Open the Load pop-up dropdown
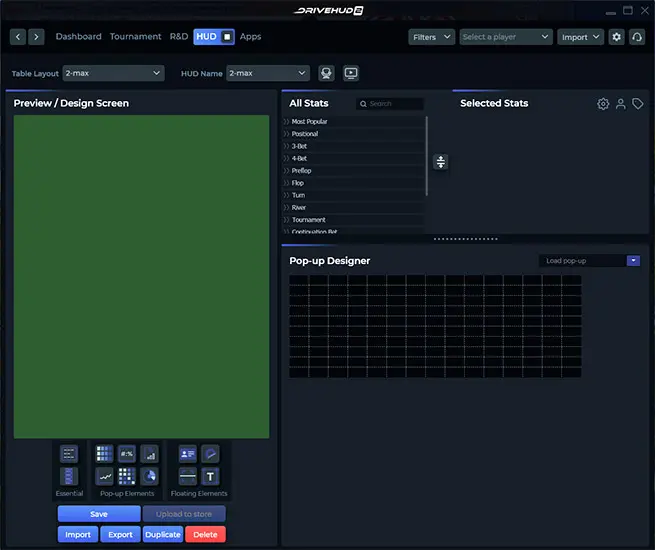The image size is (655, 550). 590,261
